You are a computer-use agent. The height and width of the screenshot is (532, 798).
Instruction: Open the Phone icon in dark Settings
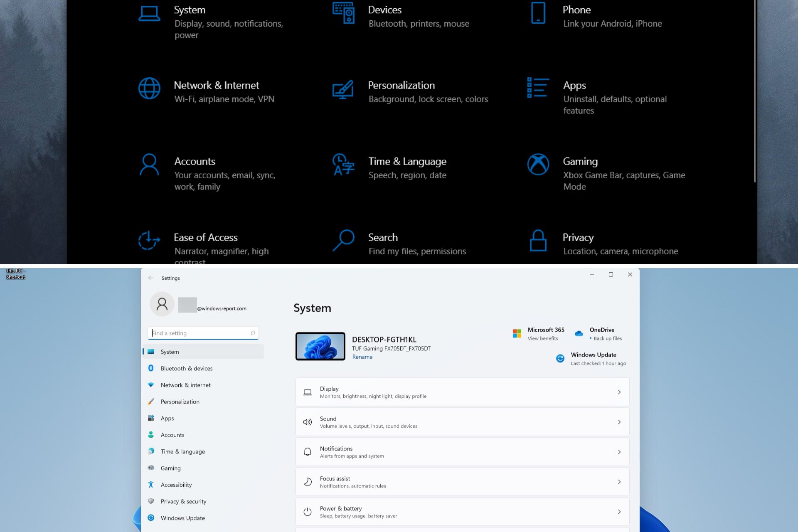pos(538,13)
